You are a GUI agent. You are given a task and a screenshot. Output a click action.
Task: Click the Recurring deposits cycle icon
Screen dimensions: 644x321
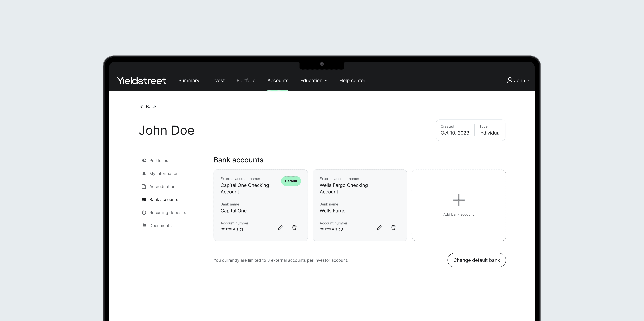point(144,213)
